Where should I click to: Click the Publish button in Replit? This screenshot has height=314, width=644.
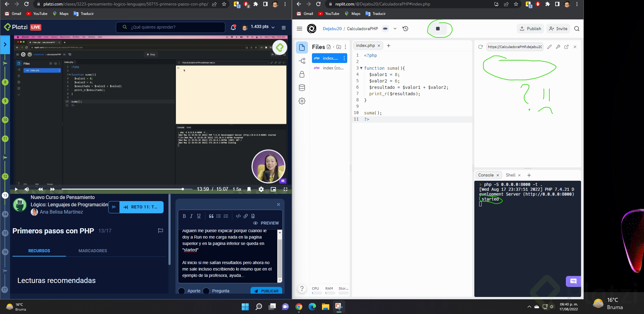coord(530,29)
